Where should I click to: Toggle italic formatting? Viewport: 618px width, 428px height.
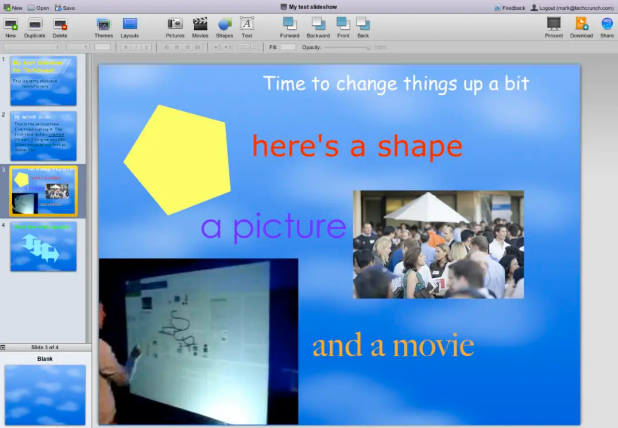pyautogui.click(x=136, y=47)
